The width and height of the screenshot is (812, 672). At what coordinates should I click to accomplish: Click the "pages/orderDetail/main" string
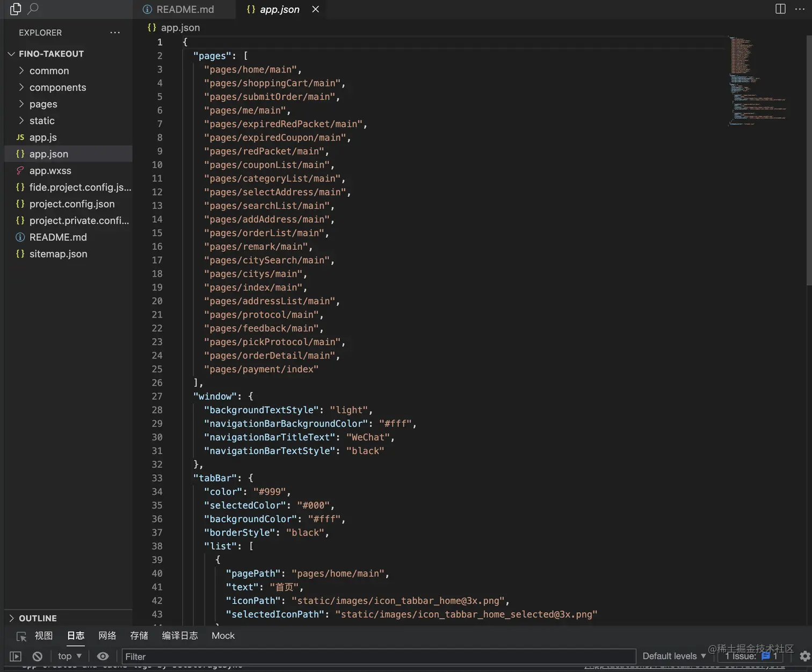coord(270,356)
